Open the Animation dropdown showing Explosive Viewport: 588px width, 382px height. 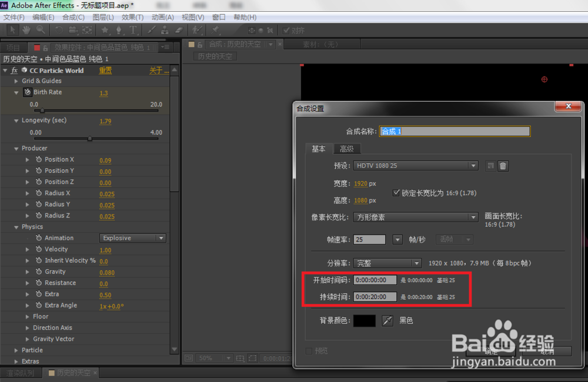(x=132, y=237)
